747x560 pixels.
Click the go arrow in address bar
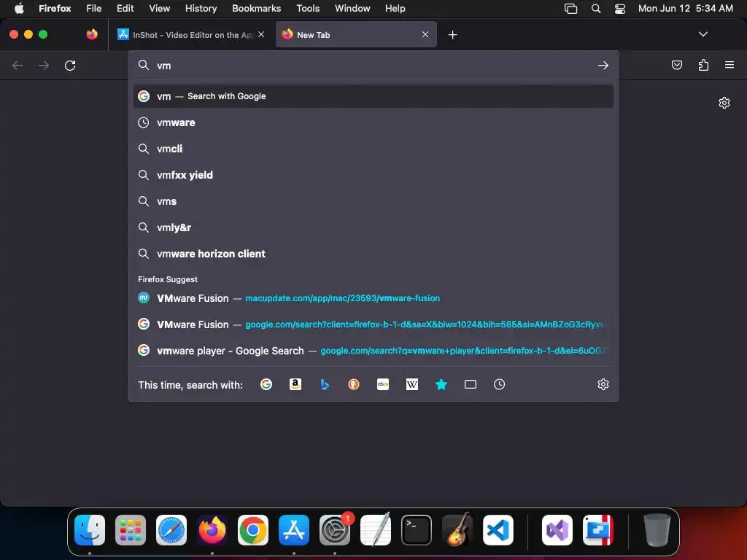(x=603, y=65)
